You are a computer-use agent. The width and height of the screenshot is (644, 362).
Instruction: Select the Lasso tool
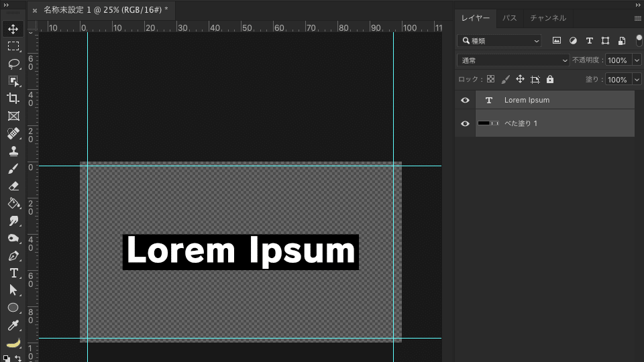(13, 64)
